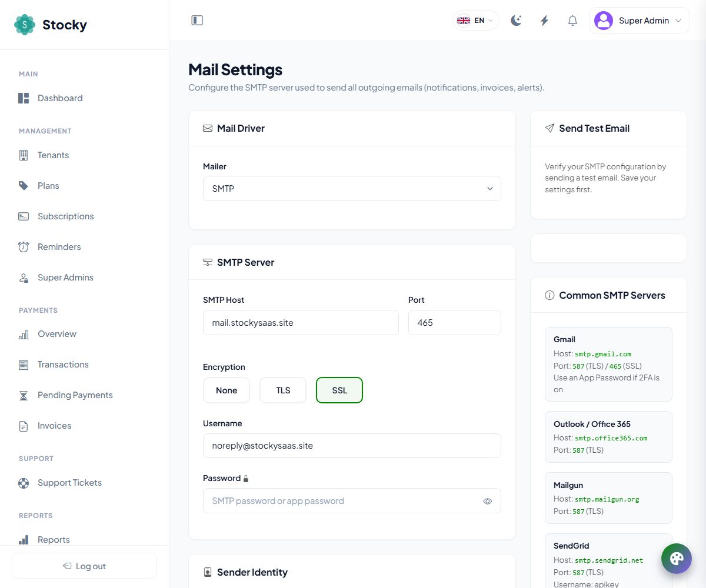This screenshot has width=706, height=588.
Task: Click smtp.mailgun.org host text
Action: coord(607,499)
